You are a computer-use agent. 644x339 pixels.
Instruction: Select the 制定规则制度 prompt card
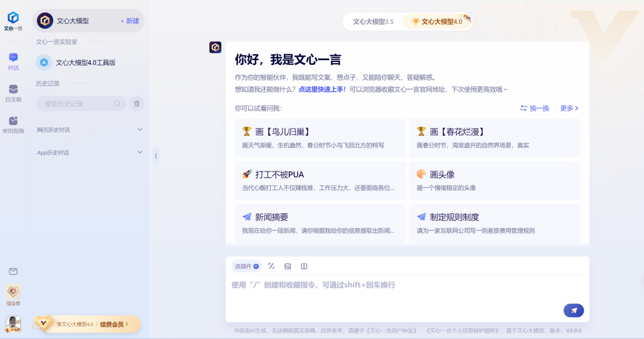tap(494, 223)
